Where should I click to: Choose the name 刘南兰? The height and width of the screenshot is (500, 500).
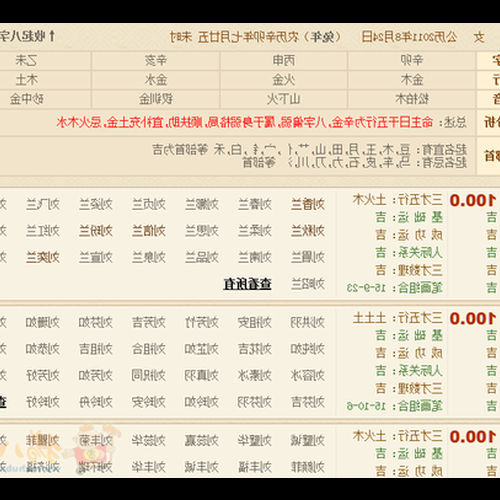(255, 257)
